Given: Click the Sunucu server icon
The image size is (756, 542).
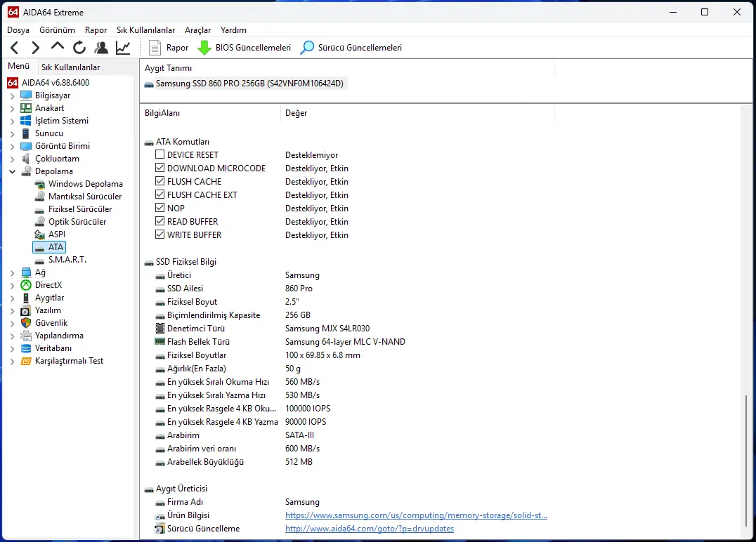Looking at the screenshot, I should click(x=26, y=133).
